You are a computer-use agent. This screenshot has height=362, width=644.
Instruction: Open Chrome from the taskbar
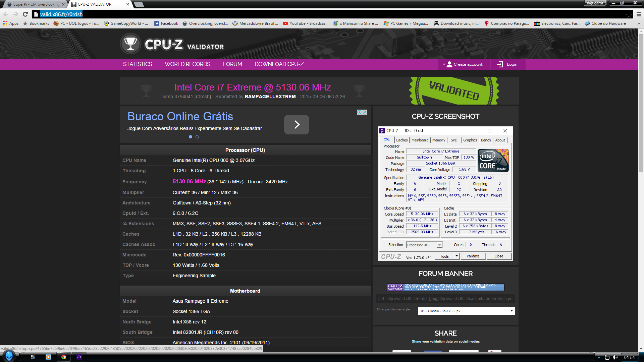(x=63, y=357)
